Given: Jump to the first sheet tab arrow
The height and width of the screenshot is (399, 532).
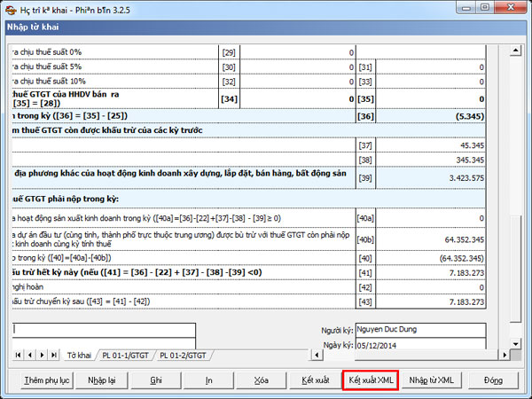Looking at the screenshot, I should [x=20, y=356].
